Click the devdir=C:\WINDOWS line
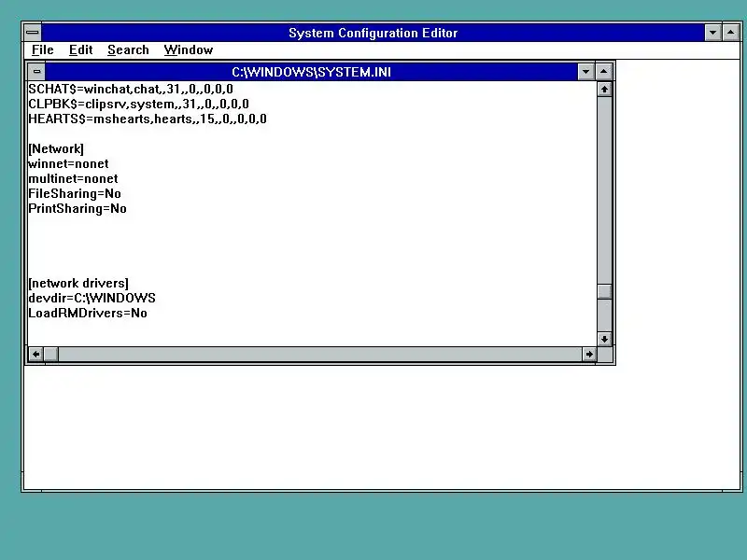This screenshot has width=747, height=560. pyautogui.click(x=92, y=298)
